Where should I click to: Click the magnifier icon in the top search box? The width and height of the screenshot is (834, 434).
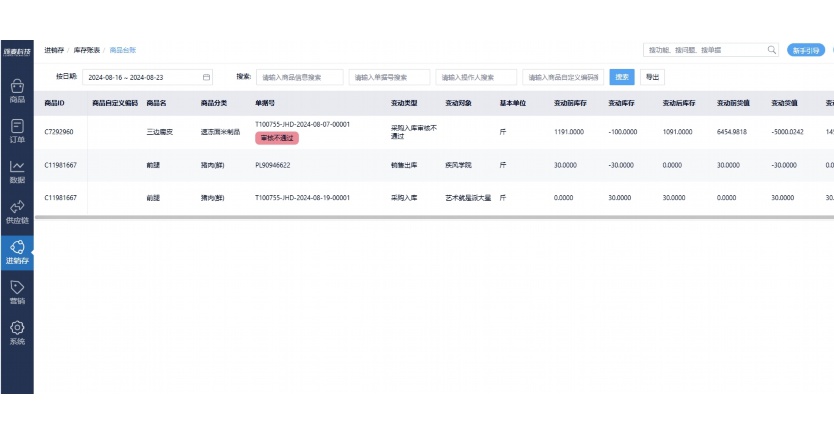click(771, 50)
